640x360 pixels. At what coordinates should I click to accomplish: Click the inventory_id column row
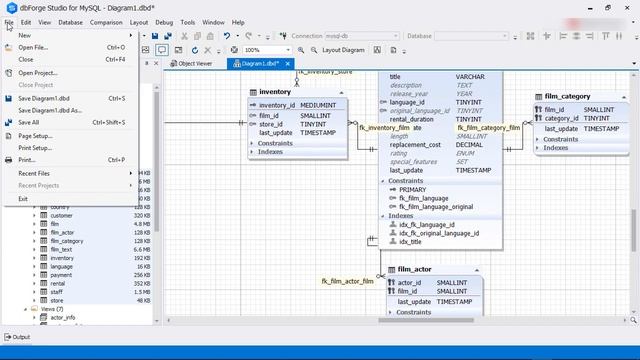pyautogui.click(x=298, y=105)
